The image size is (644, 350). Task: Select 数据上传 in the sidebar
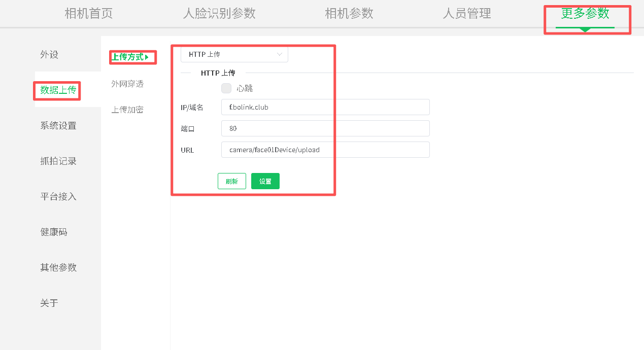point(58,90)
